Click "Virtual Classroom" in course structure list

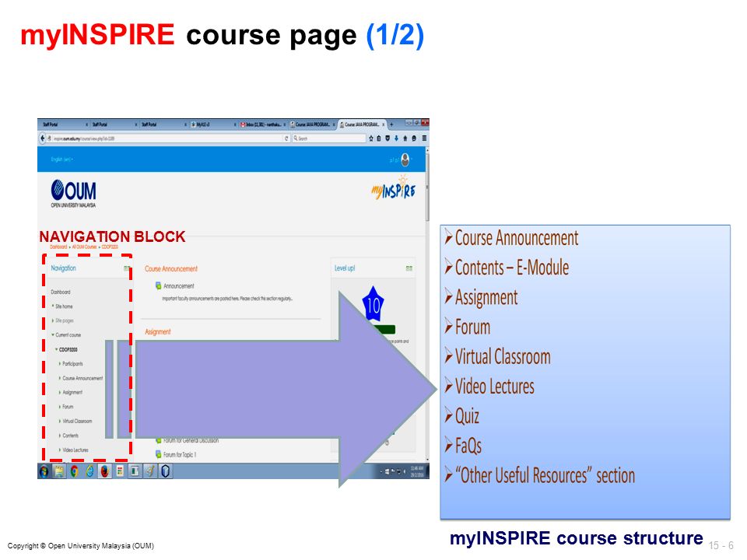point(503,357)
